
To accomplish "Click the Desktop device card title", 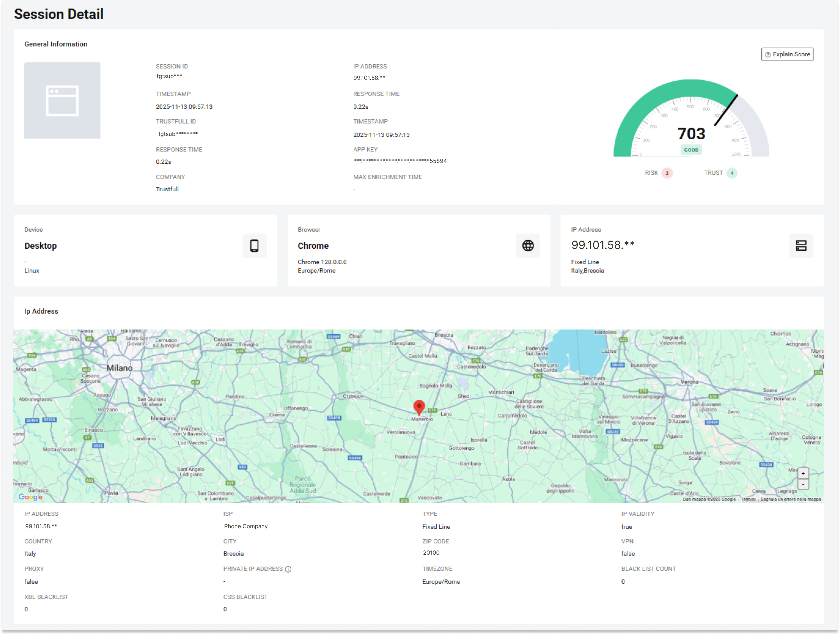I will [x=41, y=246].
